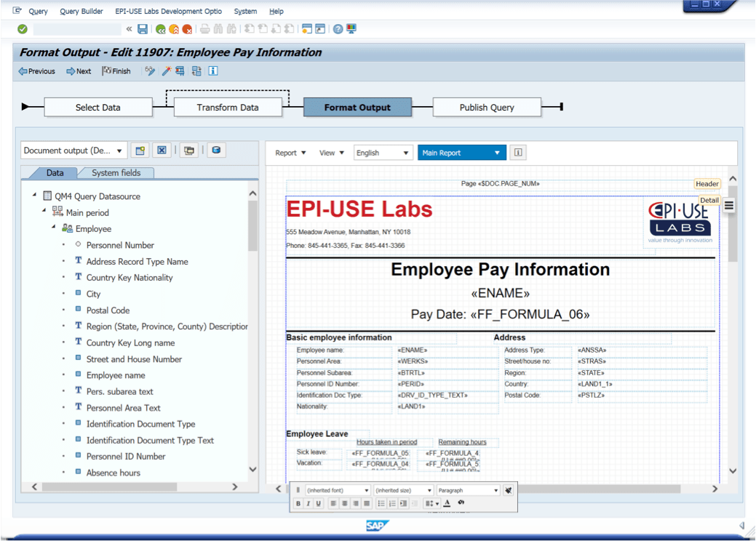Go to the Publish Query step

pyautogui.click(x=487, y=108)
